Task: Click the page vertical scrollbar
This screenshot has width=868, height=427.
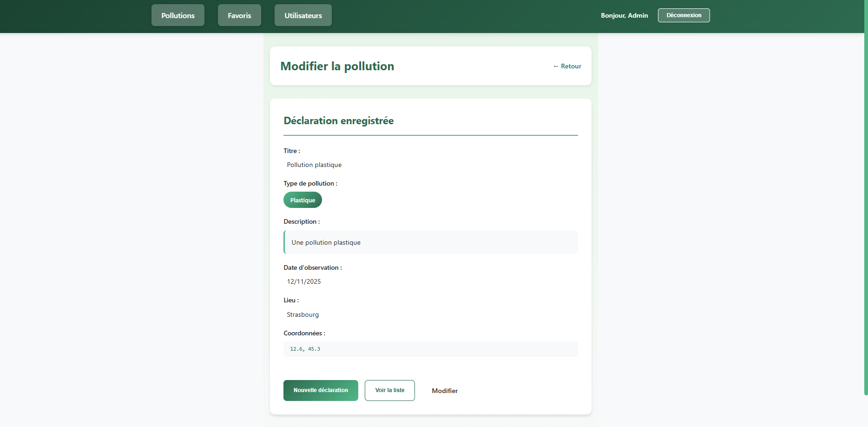Action: (866, 198)
